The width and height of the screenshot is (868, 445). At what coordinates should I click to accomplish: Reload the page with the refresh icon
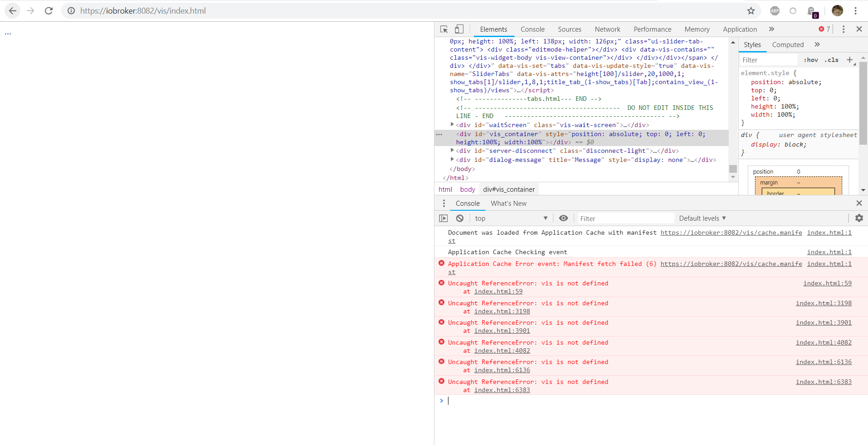[x=49, y=11]
